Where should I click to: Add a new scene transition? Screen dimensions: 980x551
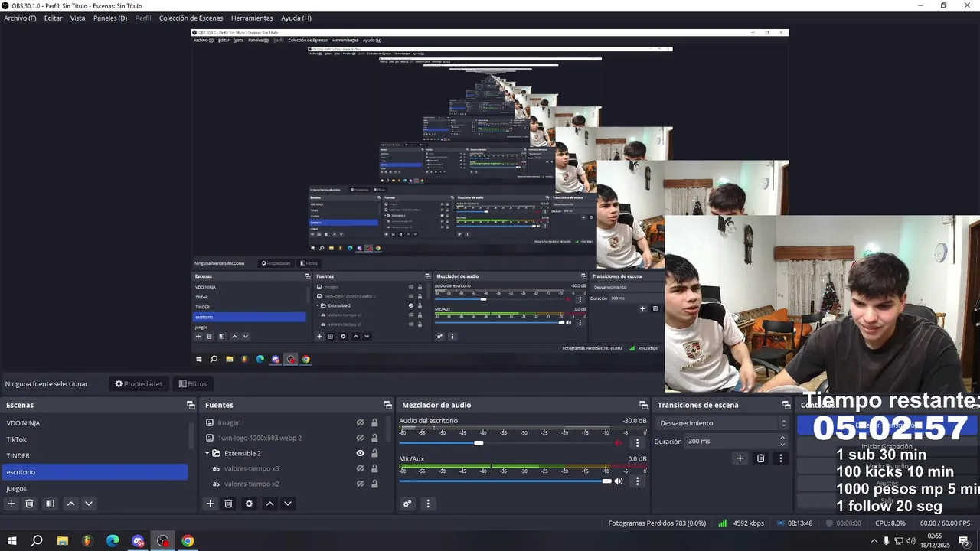tap(740, 458)
